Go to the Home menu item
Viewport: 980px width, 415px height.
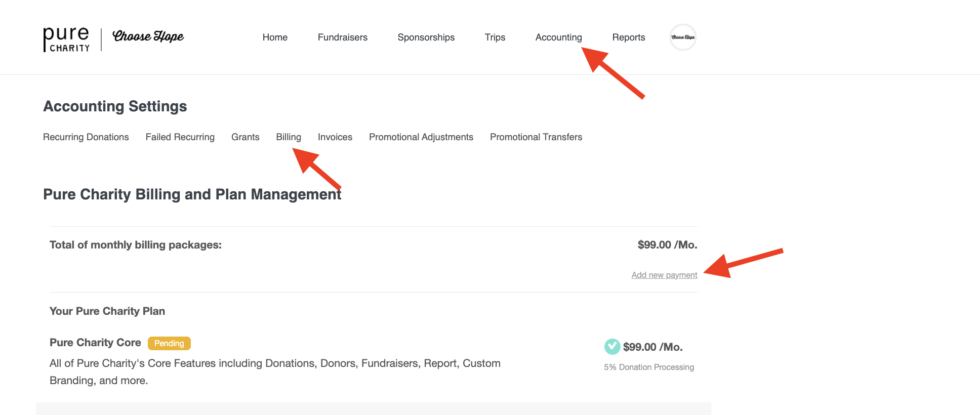click(275, 37)
